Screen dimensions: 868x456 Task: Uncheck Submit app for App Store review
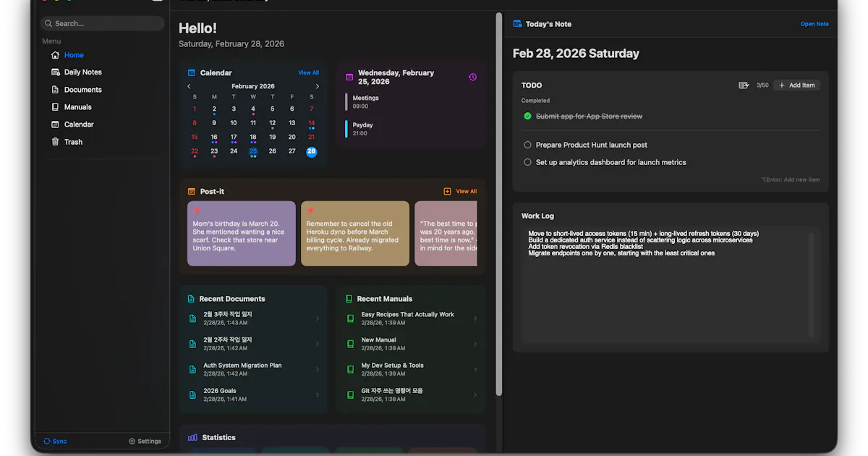point(527,116)
